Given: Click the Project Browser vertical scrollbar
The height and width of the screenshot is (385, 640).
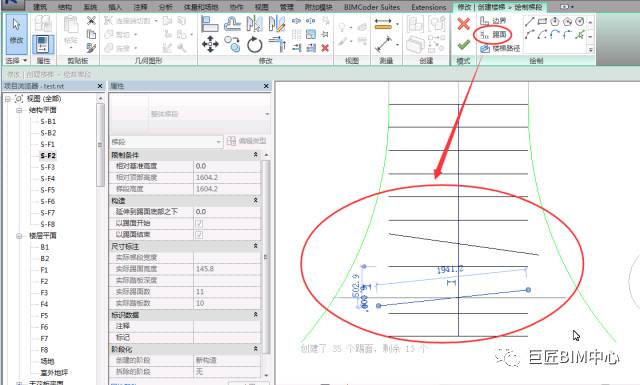Looking at the screenshot, I should [100, 145].
